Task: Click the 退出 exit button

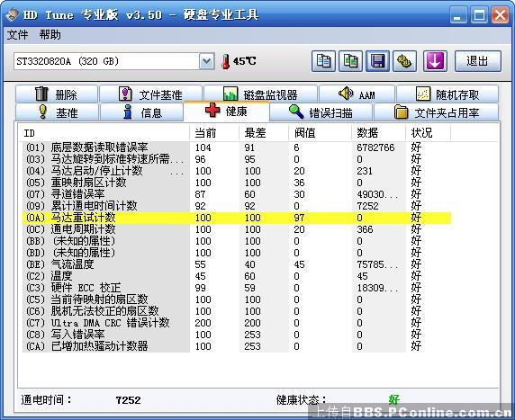Action: (478, 61)
